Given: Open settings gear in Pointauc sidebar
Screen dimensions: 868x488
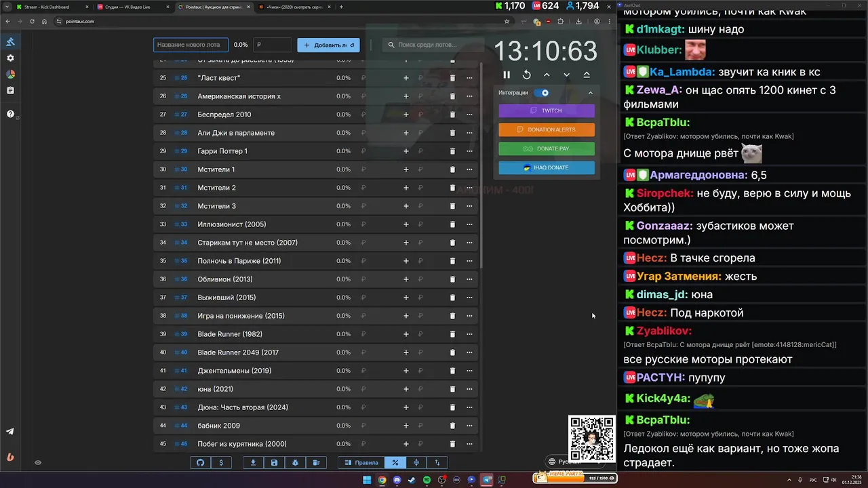Looking at the screenshot, I should coord(10,58).
